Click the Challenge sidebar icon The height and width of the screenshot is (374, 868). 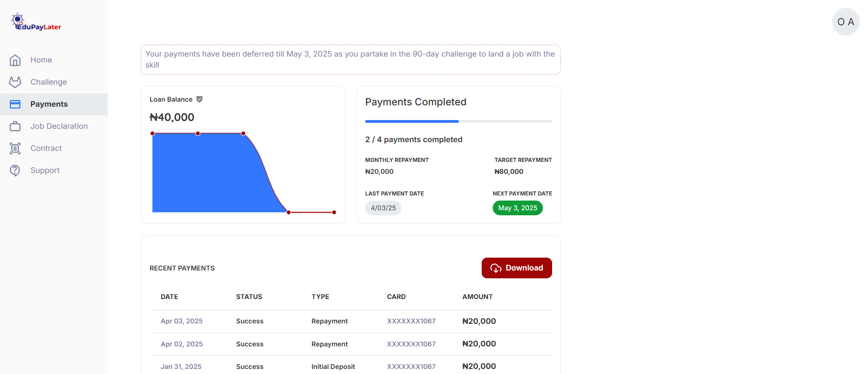click(x=15, y=82)
